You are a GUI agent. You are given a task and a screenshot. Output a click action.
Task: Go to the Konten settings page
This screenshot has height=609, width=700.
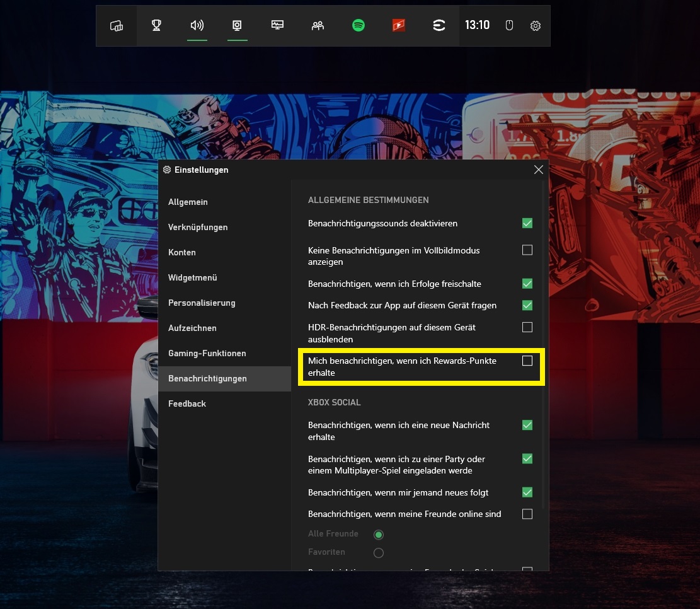pyautogui.click(x=182, y=252)
